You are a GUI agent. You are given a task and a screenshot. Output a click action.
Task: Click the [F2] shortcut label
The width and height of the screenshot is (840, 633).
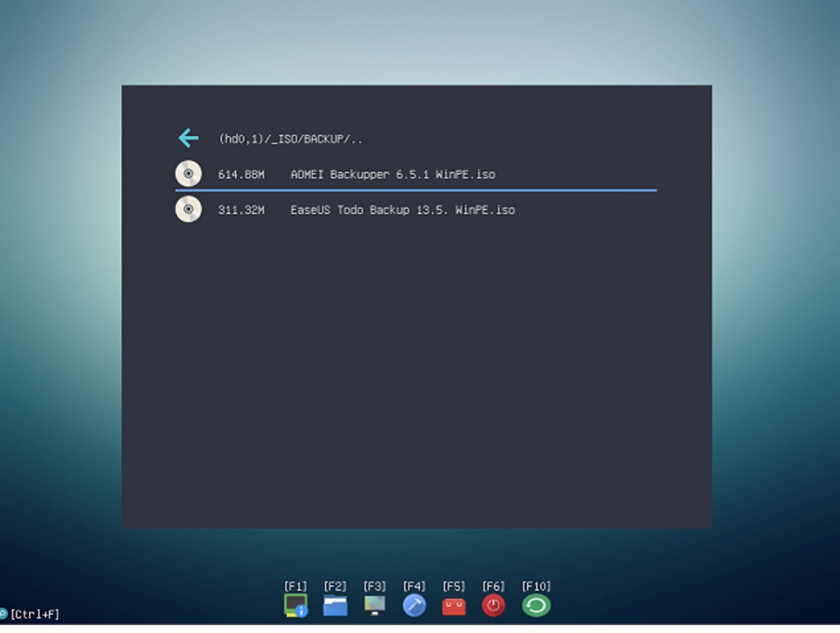click(335, 587)
